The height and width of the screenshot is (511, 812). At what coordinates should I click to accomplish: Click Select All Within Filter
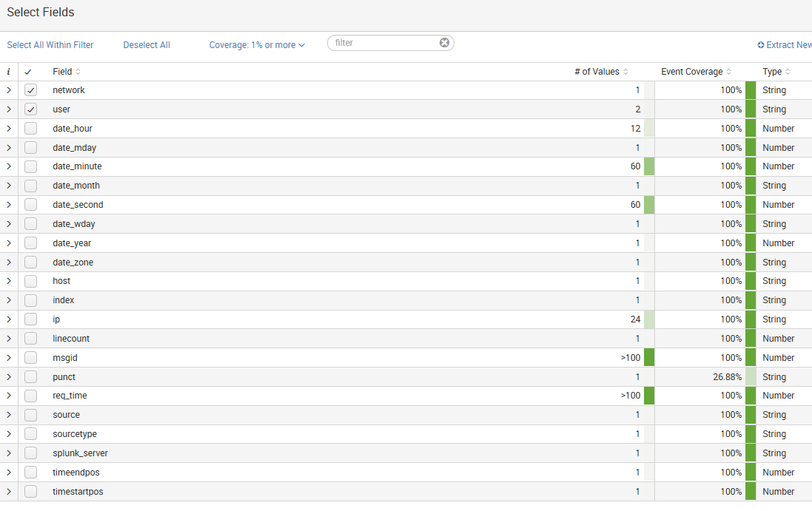[50, 45]
